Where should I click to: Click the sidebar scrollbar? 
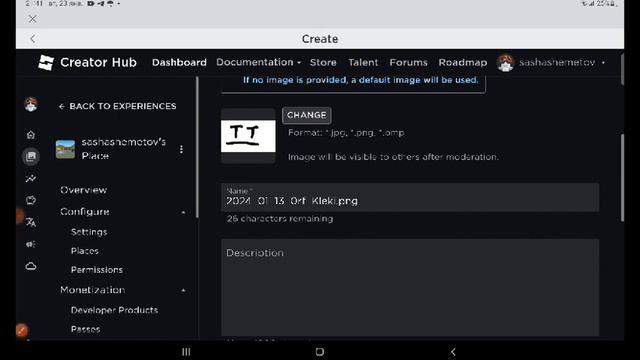click(197, 147)
